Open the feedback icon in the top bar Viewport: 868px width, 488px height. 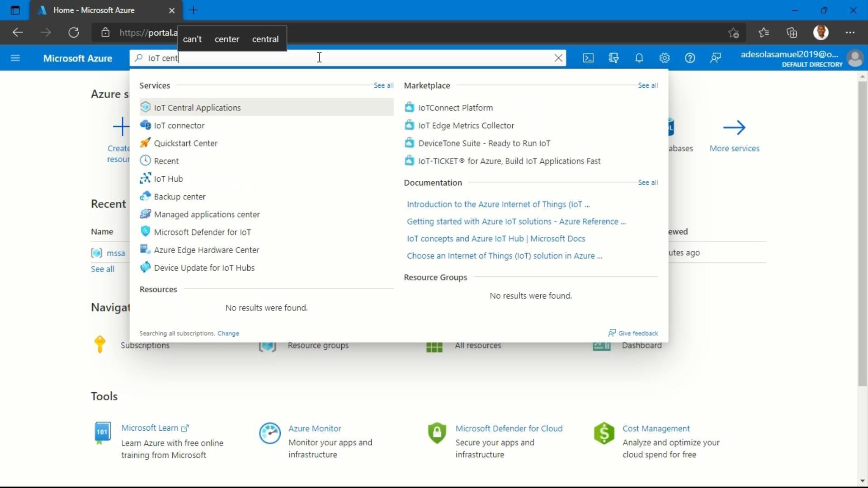(716, 58)
